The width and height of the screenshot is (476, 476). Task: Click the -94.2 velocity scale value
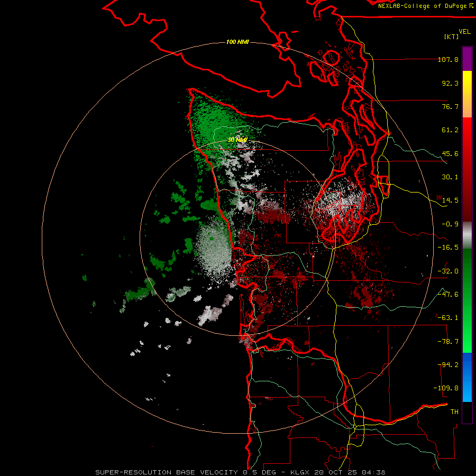[x=448, y=365]
